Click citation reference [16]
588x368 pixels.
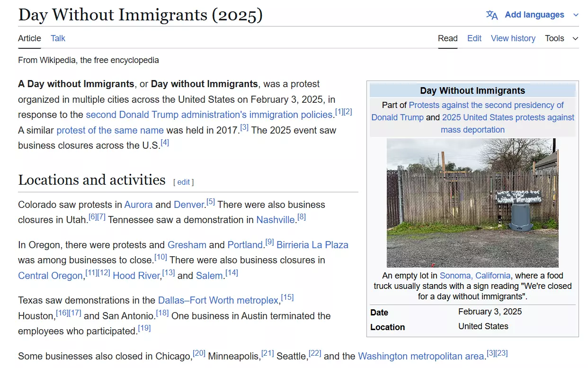pos(62,313)
